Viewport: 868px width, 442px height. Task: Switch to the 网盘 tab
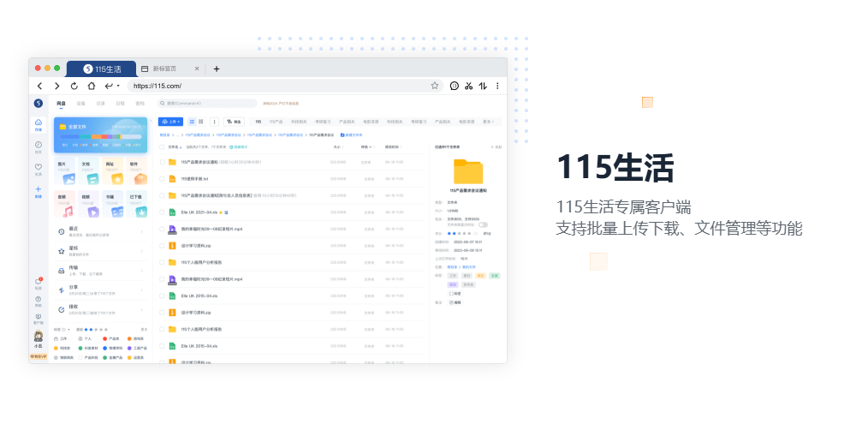[x=61, y=104]
